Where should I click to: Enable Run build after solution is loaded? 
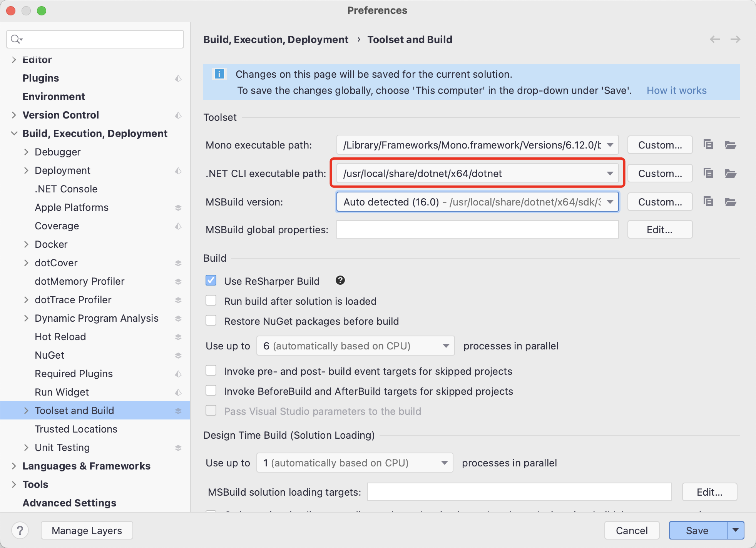click(x=211, y=301)
